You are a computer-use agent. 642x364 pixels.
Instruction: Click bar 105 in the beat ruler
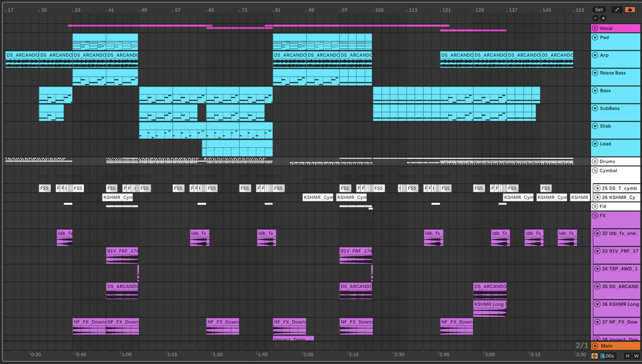tap(379, 10)
